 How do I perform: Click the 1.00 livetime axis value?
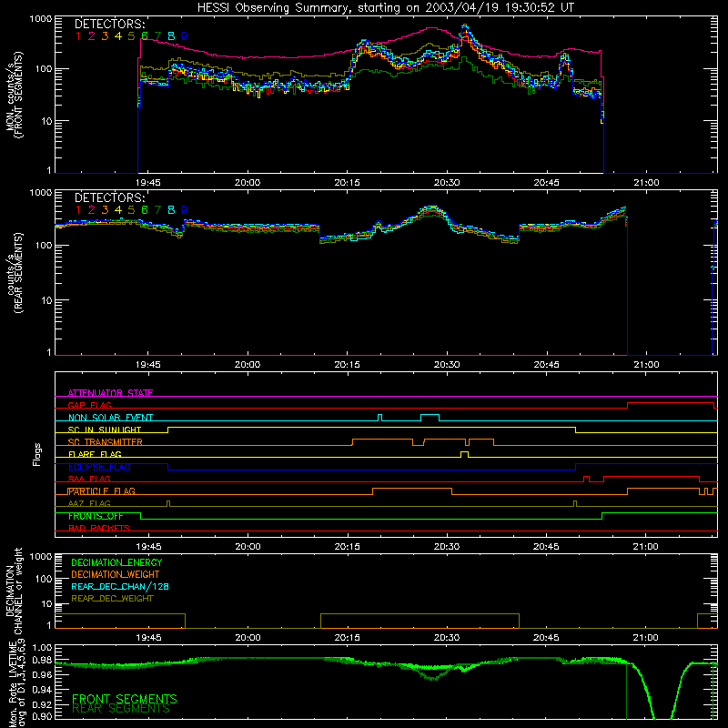coord(42,648)
